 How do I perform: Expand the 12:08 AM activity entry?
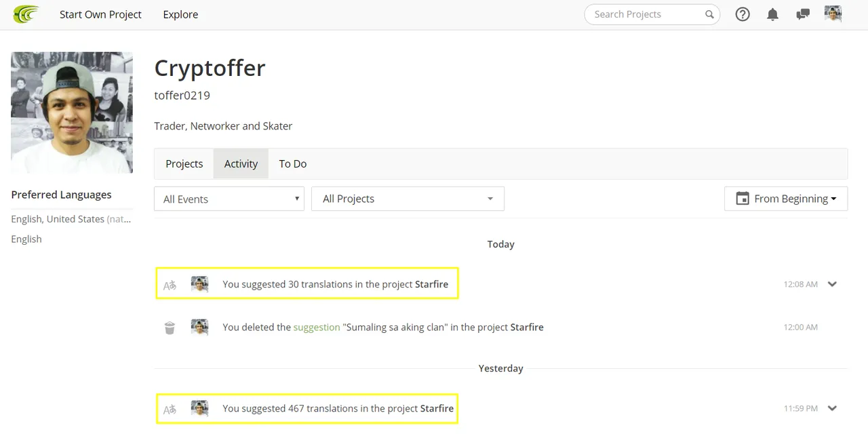click(x=832, y=284)
